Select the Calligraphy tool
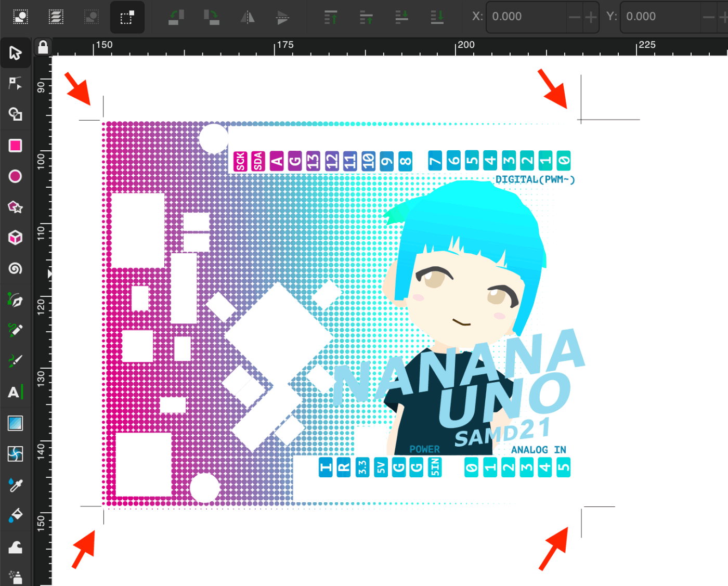The image size is (728, 586). (16, 360)
